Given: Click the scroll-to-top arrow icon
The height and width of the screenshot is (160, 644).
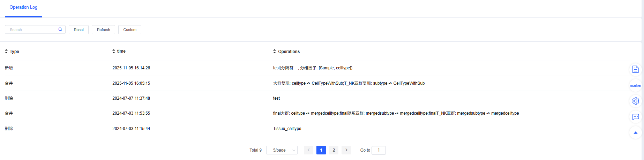Looking at the screenshot, I should tap(635, 133).
